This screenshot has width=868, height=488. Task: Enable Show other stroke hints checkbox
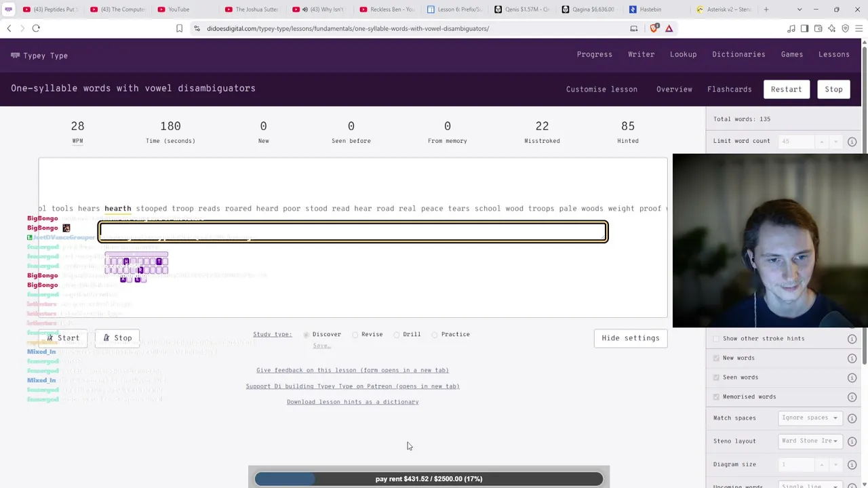[x=717, y=338]
